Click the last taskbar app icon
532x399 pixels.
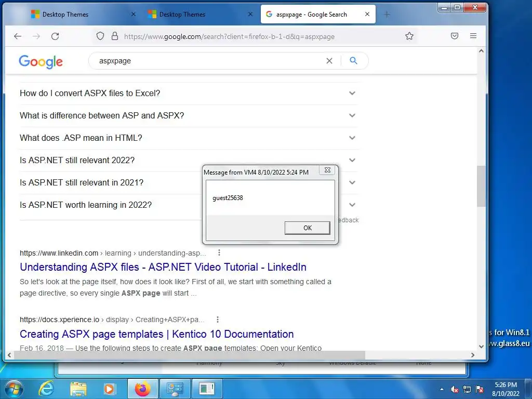click(207, 389)
